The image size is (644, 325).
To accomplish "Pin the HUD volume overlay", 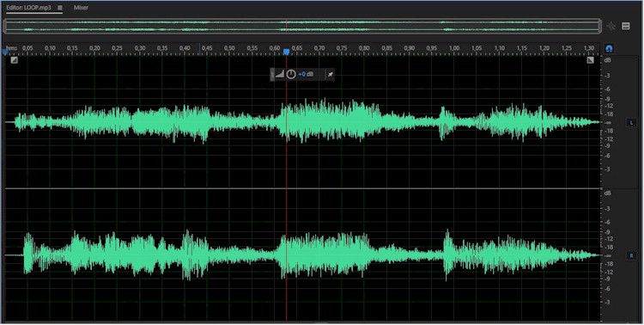I will coord(330,75).
